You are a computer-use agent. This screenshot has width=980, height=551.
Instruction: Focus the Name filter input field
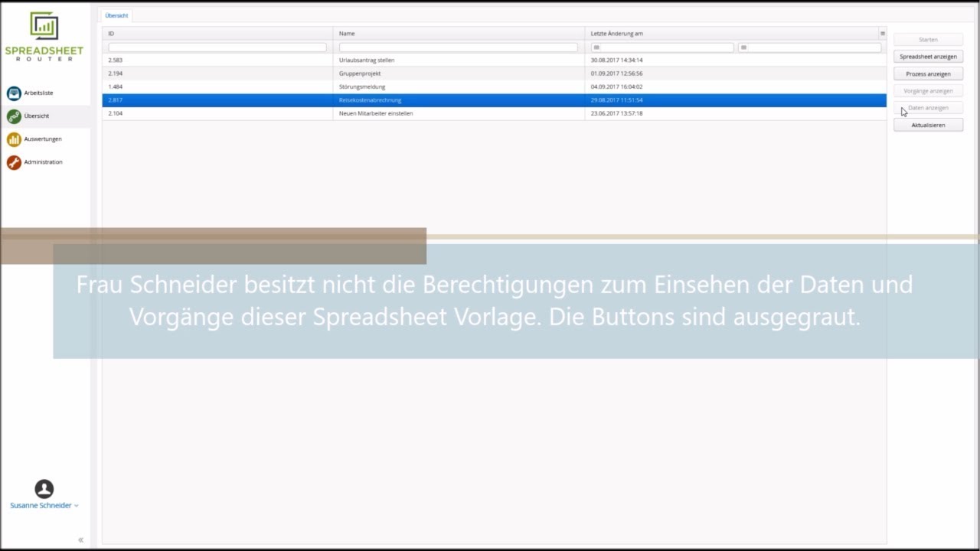pyautogui.click(x=459, y=47)
